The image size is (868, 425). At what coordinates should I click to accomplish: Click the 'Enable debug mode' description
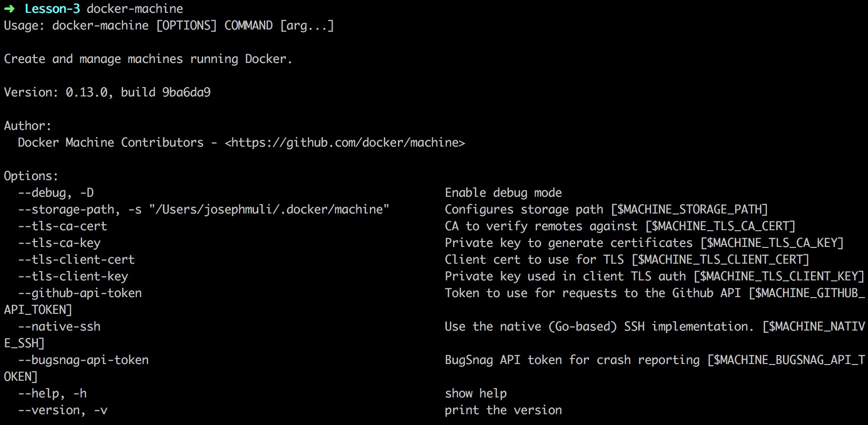503,193
